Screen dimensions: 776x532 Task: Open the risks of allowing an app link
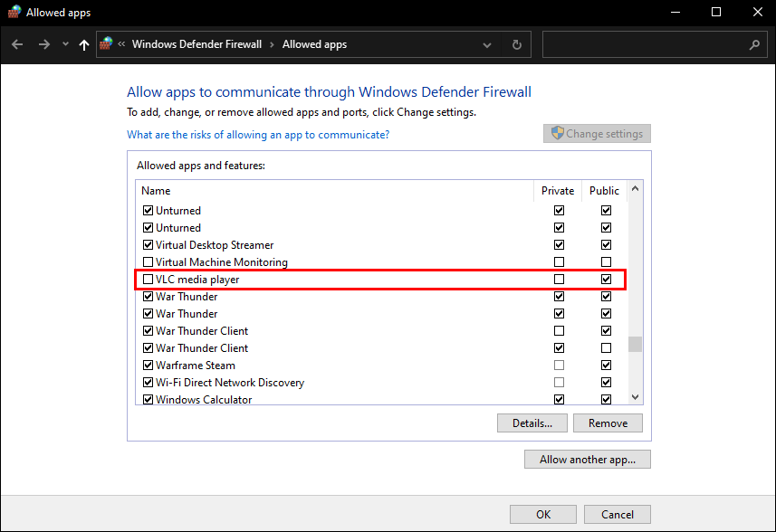coord(258,135)
